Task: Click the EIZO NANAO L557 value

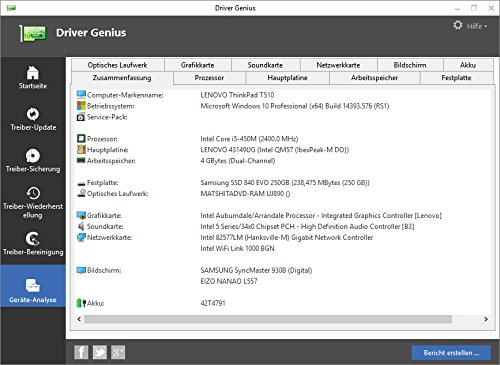Action: pyautogui.click(x=229, y=281)
